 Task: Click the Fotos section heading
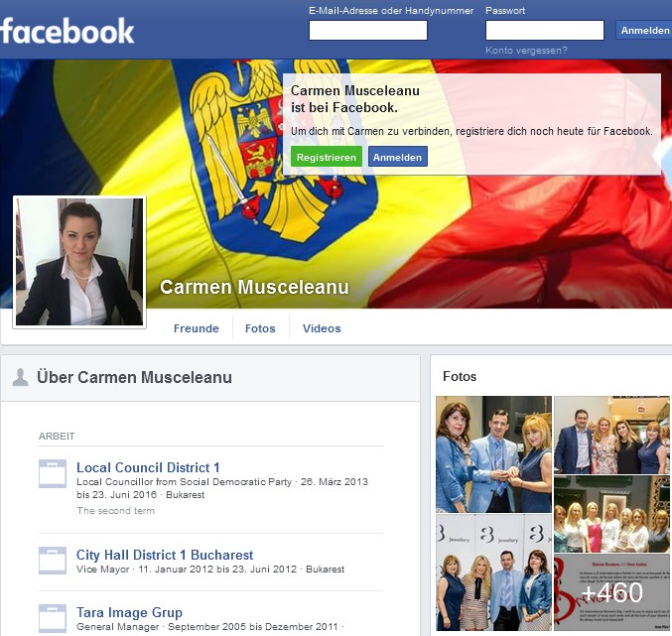click(460, 376)
